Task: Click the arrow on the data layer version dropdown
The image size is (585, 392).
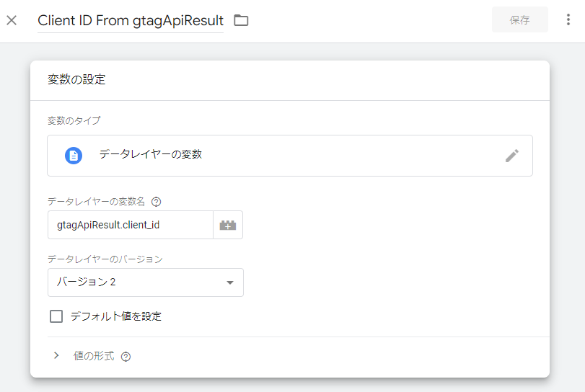Action: coord(230,282)
